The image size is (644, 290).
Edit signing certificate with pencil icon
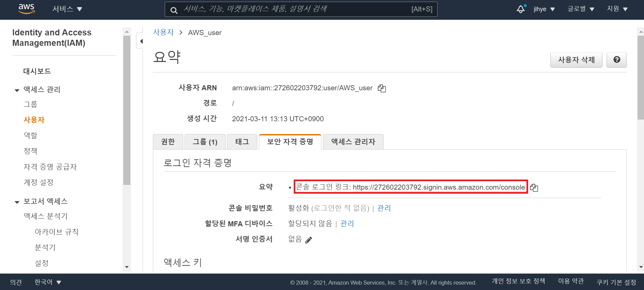(309, 240)
